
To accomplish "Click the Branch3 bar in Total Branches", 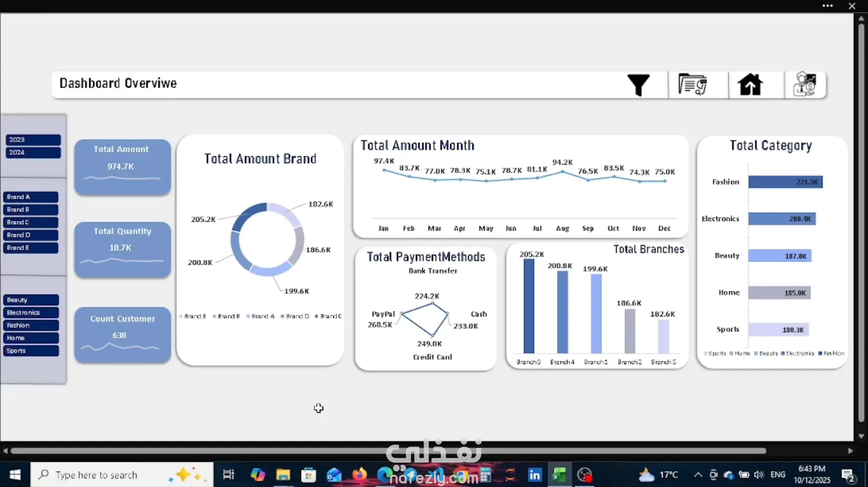I will 528,306.
